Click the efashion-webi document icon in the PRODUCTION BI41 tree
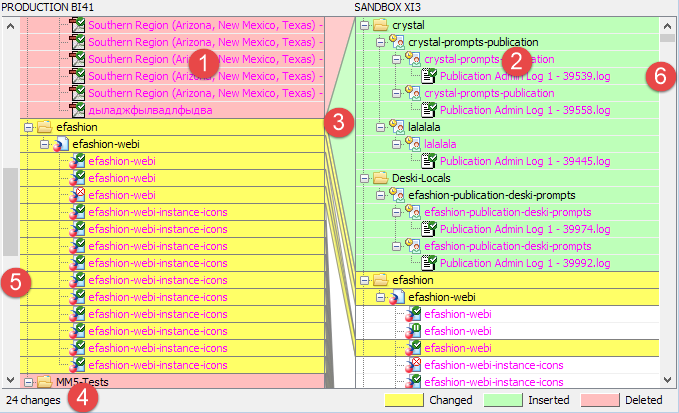Image resolution: width=679 pixels, height=413 pixels. tap(61, 144)
